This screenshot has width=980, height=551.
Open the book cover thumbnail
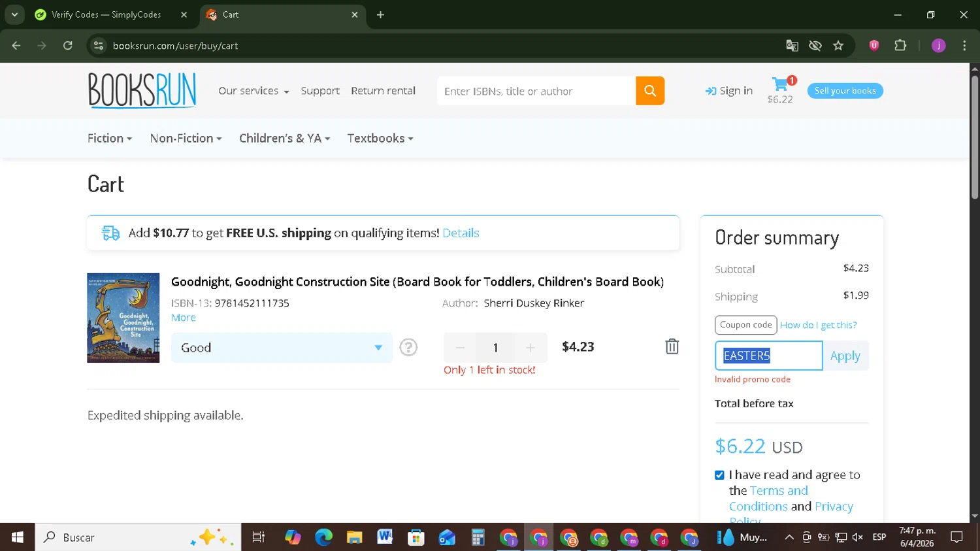pos(123,318)
